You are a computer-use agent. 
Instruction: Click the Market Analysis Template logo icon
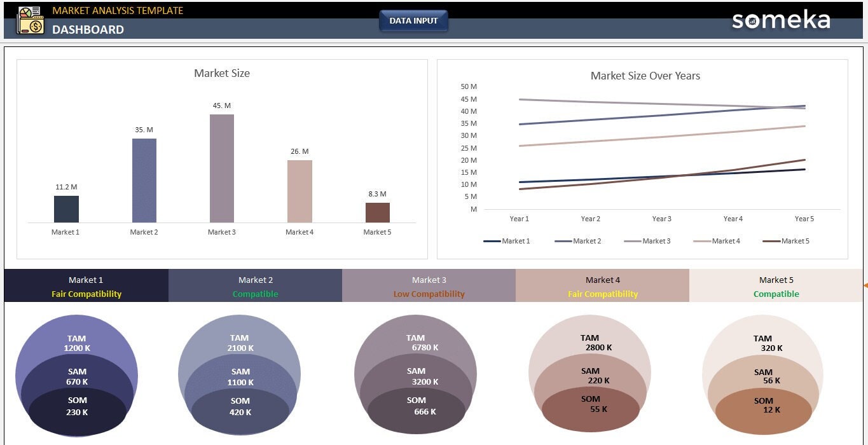(30, 20)
